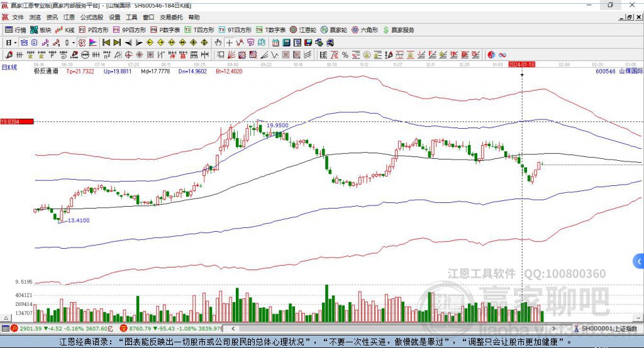This screenshot has height=348, width=644.
Task: Expand the blue side panel chevron
Action: (639, 261)
